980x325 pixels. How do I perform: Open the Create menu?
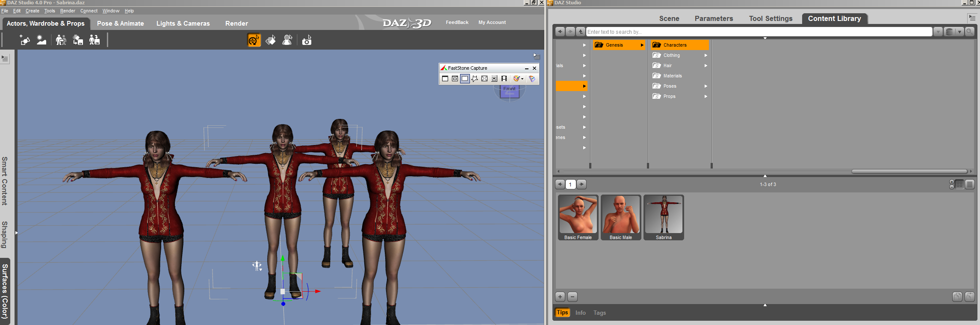(32, 11)
